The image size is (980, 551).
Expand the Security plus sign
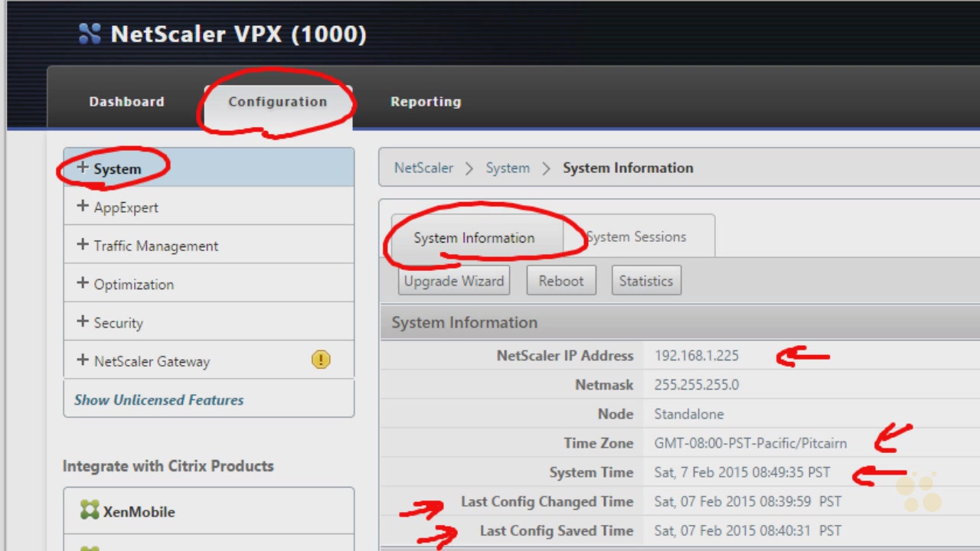pos(83,321)
